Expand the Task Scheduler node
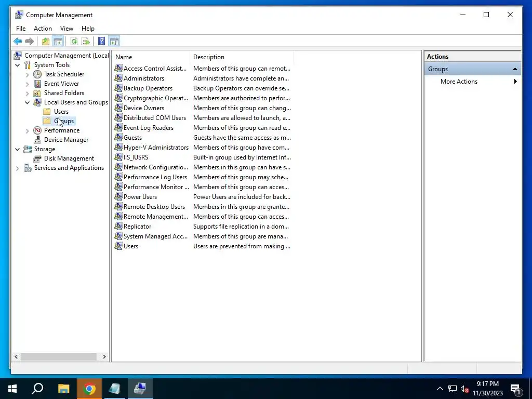Viewport: 532px width, 399px height. tap(28, 75)
